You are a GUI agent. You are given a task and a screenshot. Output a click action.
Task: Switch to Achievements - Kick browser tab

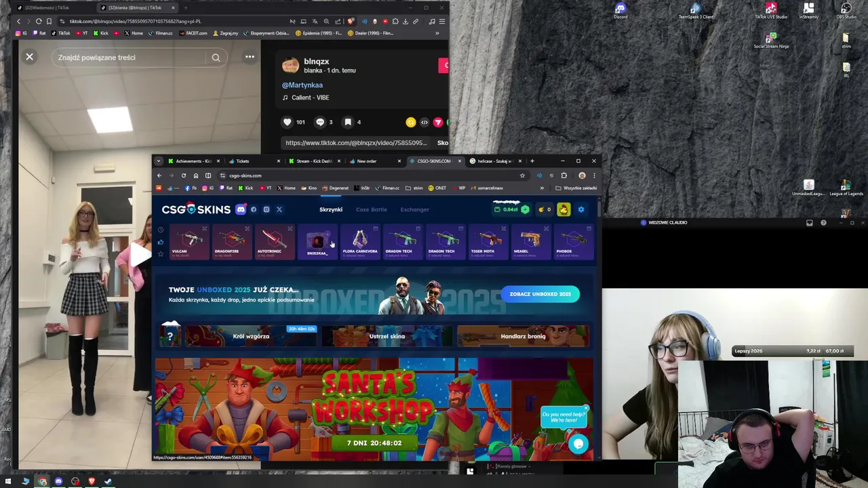[x=194, y=161]
